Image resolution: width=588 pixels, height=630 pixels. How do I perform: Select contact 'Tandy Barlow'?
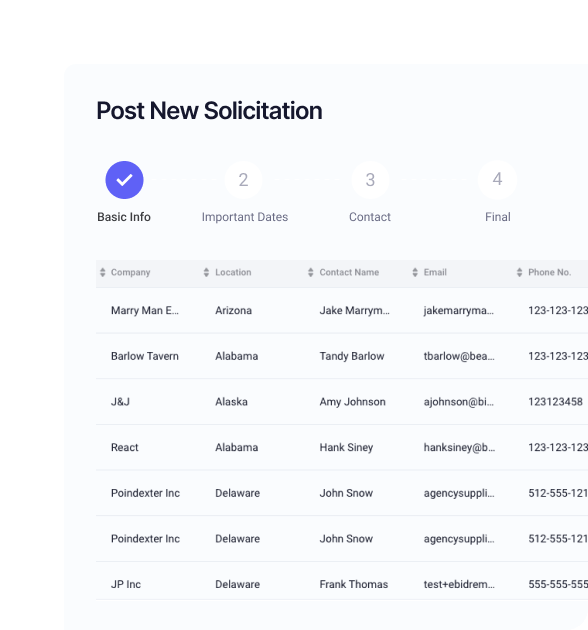tap(352, 356)
